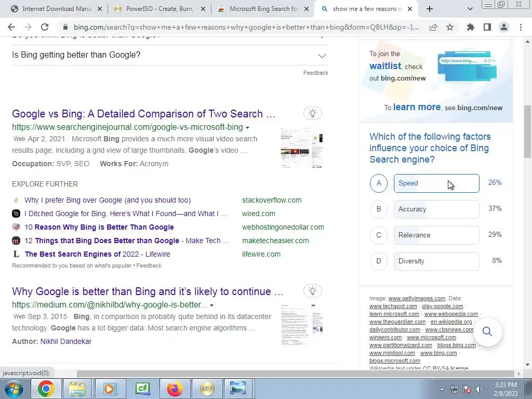Image resolution: width=532 pixels, height=399 pixels.
Task: Open 'Why I prefer Bing over Google' link
Action: click(x=108, y=200)
